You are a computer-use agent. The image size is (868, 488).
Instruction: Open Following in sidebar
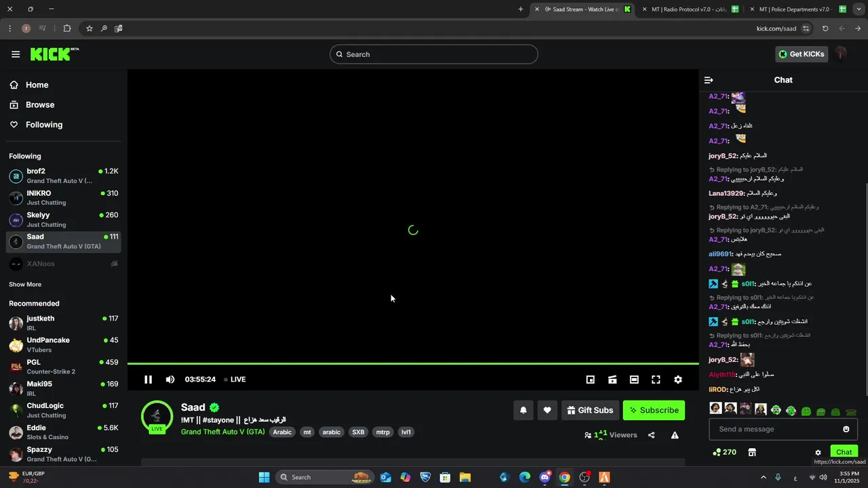coord(64,125)
